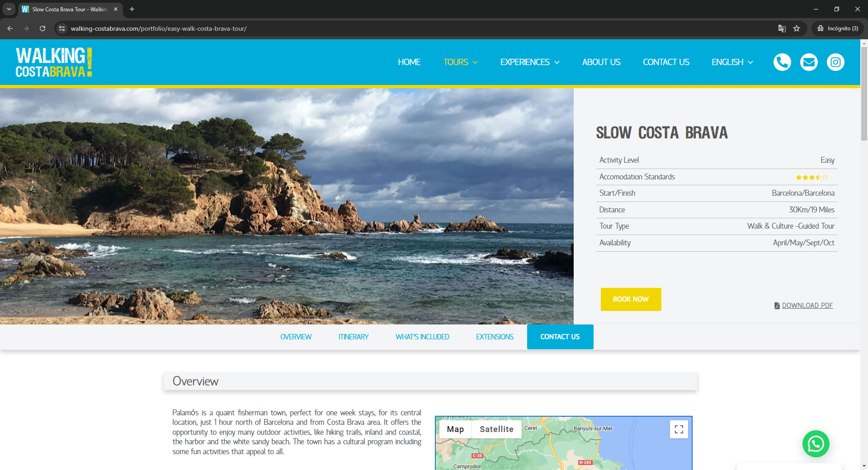Click the browser address bar URL

pos(158,28)
